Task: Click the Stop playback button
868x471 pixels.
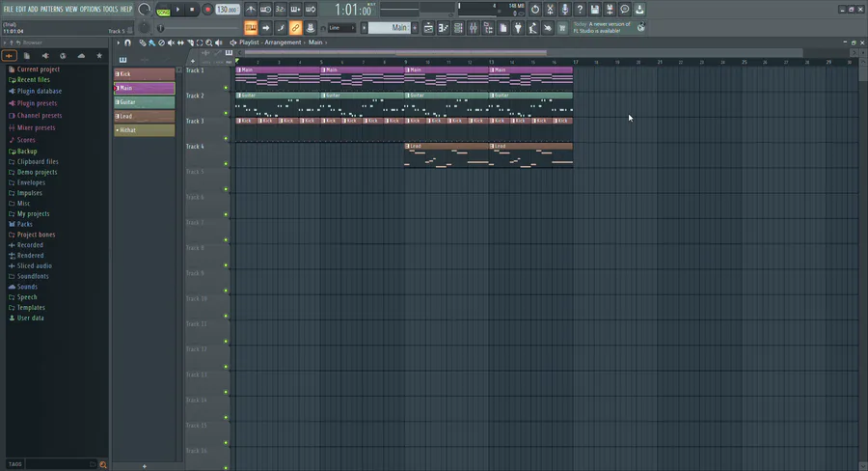Action: pos(192,10)
